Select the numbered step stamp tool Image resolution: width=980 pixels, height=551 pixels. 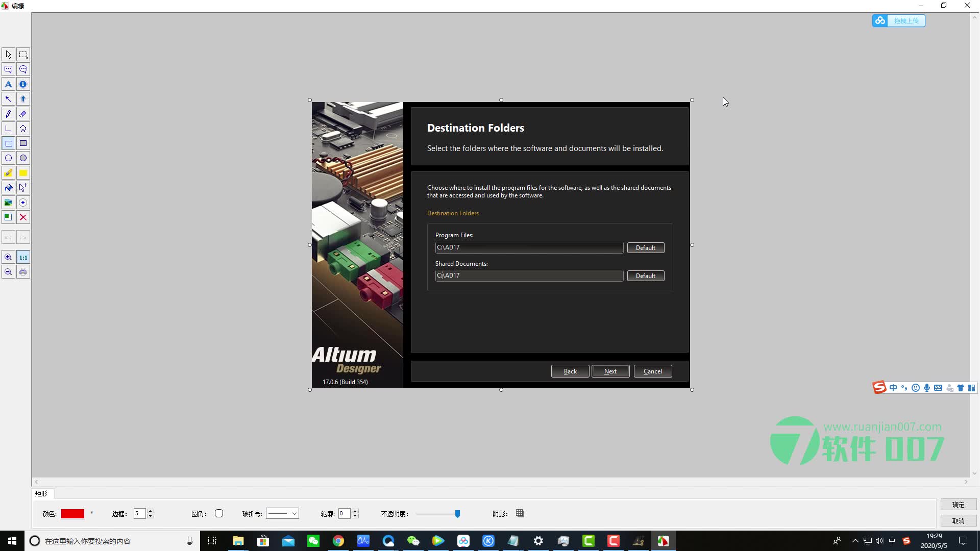coord(23,84)
